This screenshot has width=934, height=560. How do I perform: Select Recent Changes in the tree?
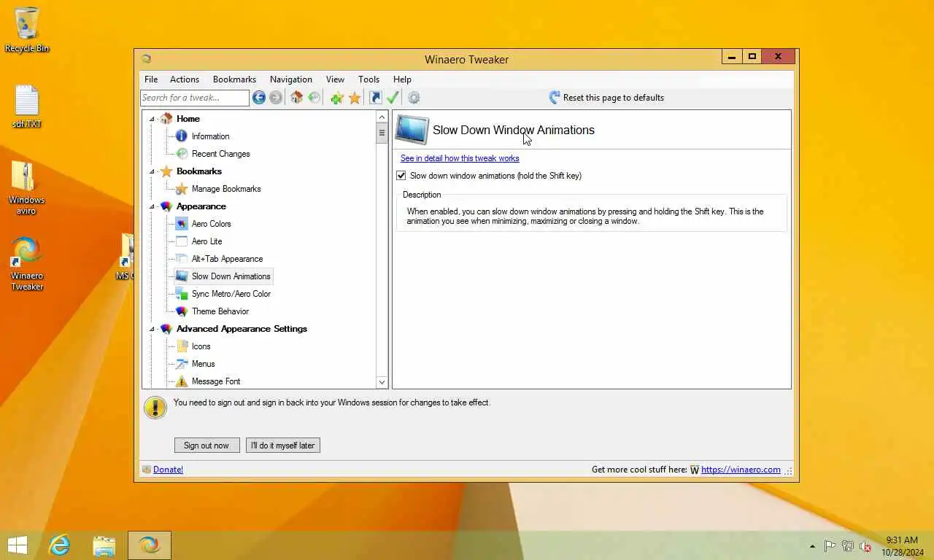pyautogui.click(x=220, y=154)
